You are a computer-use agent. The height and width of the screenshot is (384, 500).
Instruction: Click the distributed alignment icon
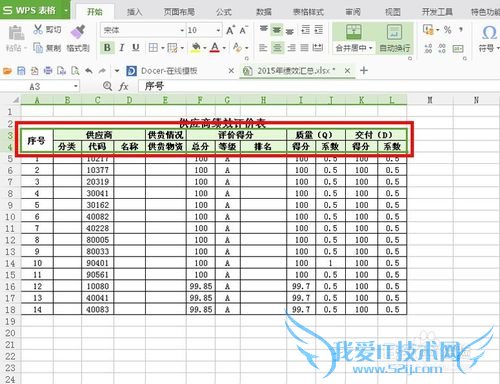tap(317, 48)
